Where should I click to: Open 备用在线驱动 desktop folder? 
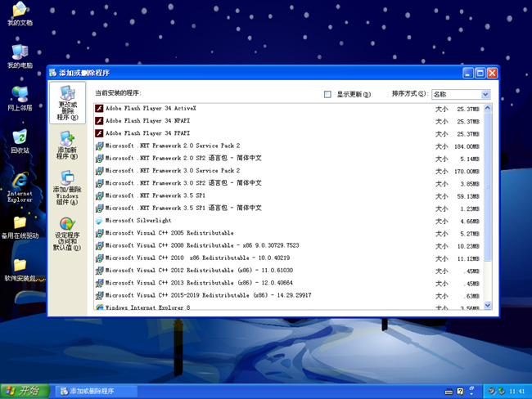[20, 227]
